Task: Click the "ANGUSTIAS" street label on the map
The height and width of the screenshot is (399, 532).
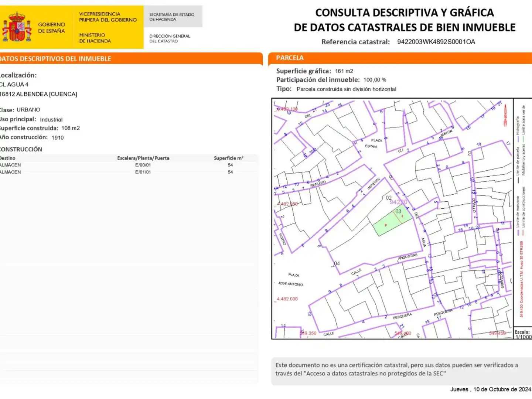Action: [407, 257]
